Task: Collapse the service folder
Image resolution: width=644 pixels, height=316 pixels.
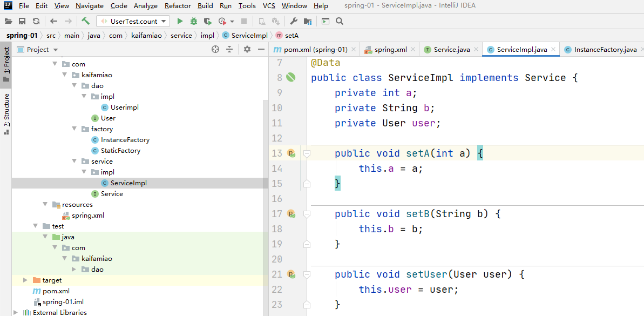Action: (x=74, y=162)
